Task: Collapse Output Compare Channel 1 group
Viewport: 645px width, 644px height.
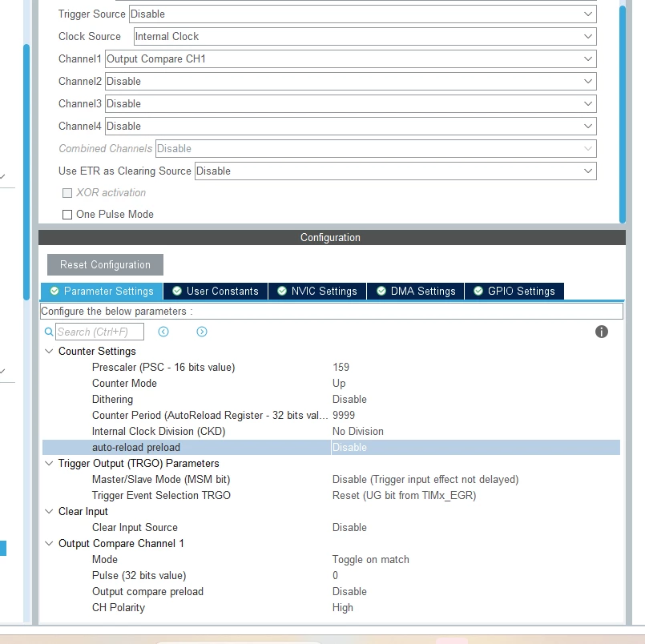Action: (49, 544)
